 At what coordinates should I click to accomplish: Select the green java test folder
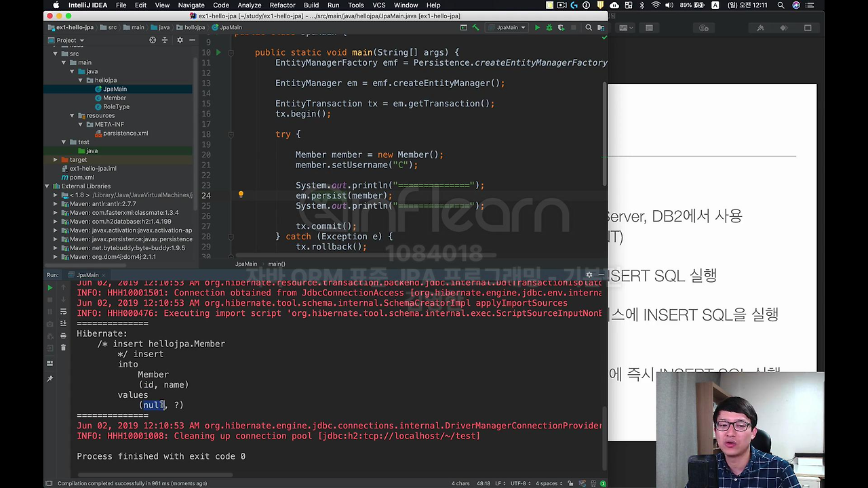(92, 150)
